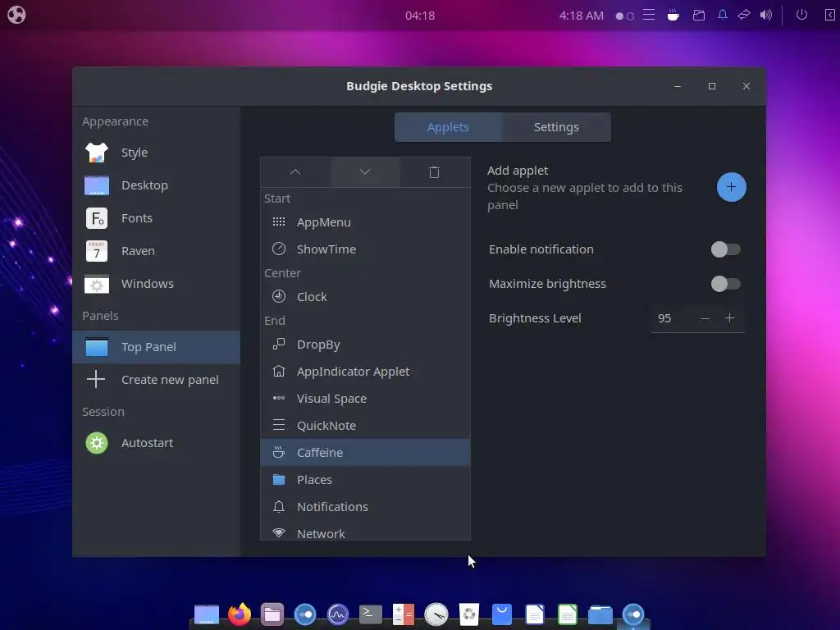Image resolution: width=840 pixels, height=630 pixels.
Task: Select the ShowTime applet
Action: tap(365, 249)
